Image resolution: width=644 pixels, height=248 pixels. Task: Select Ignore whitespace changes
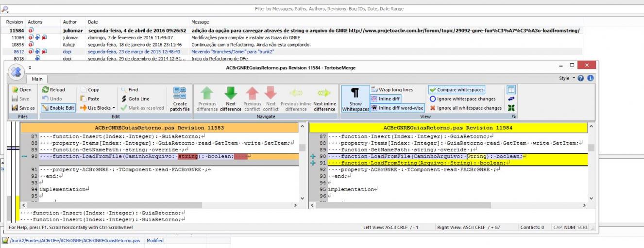(462, 99)
